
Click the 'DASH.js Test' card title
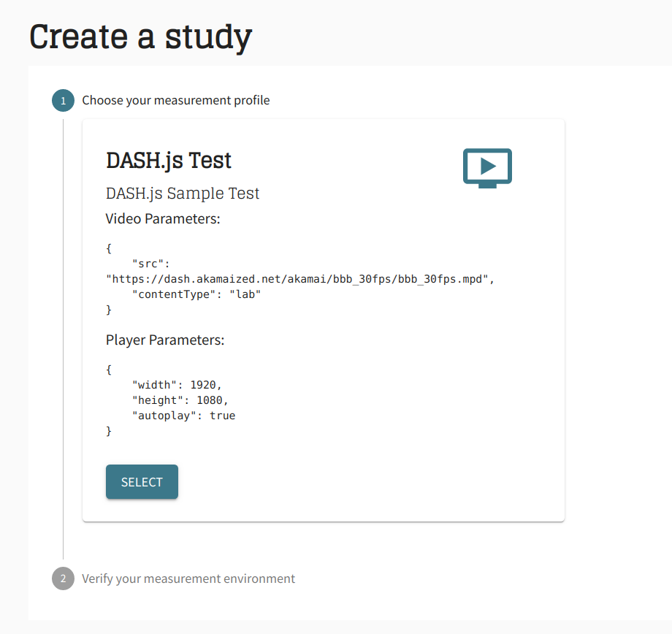(x=169, y=161)
